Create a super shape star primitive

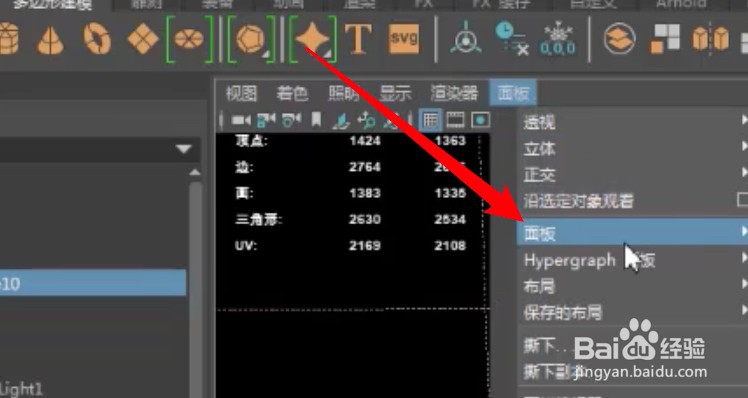(x=312, y=39)
